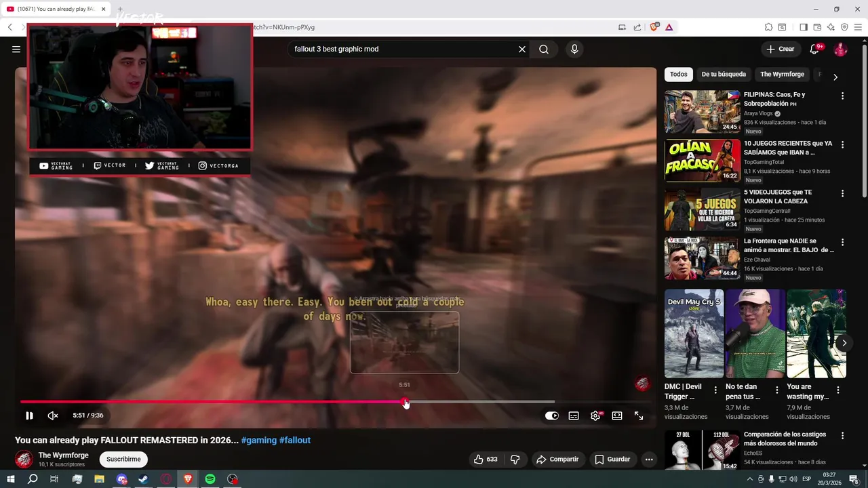Enter fullscreen mode
Image resolution: width=868 pixels, height=488 pixels.
coord(639,415)
